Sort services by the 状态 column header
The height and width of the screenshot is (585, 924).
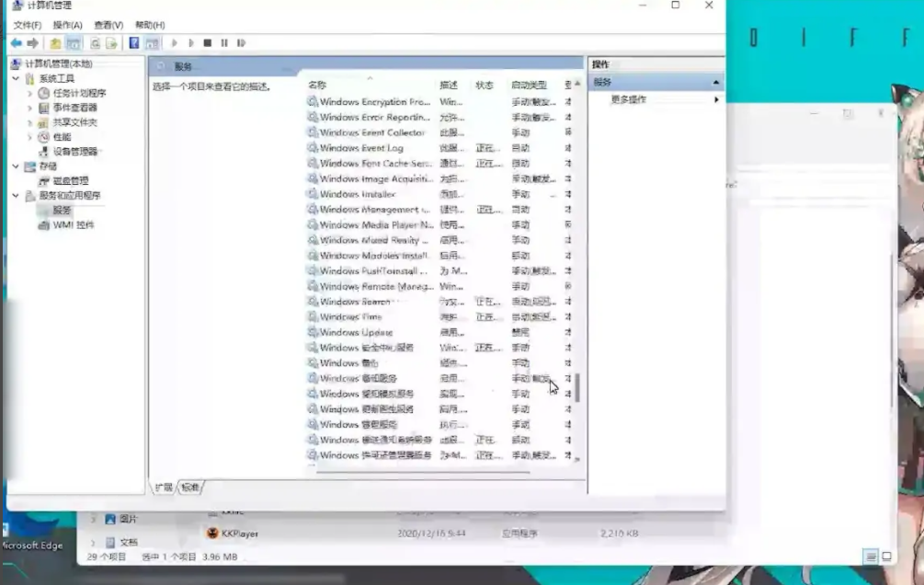(x=485, y=85)
